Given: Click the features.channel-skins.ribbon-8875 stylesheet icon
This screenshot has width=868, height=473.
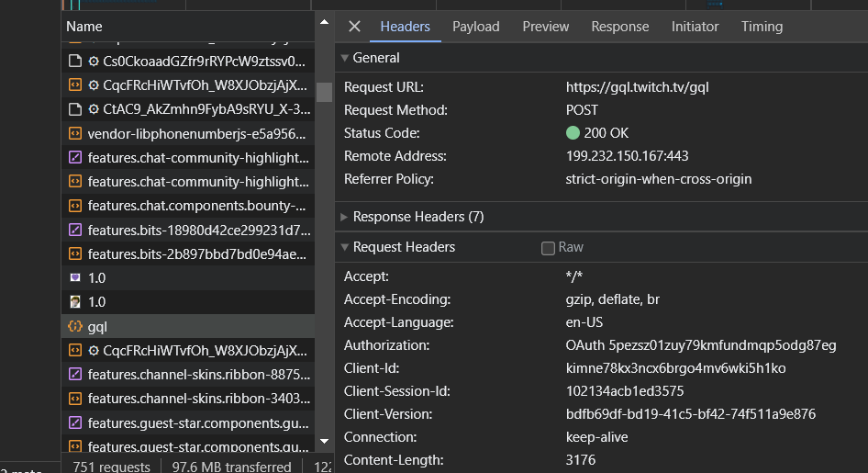Looking at the screenshot, I should [75, 375].
